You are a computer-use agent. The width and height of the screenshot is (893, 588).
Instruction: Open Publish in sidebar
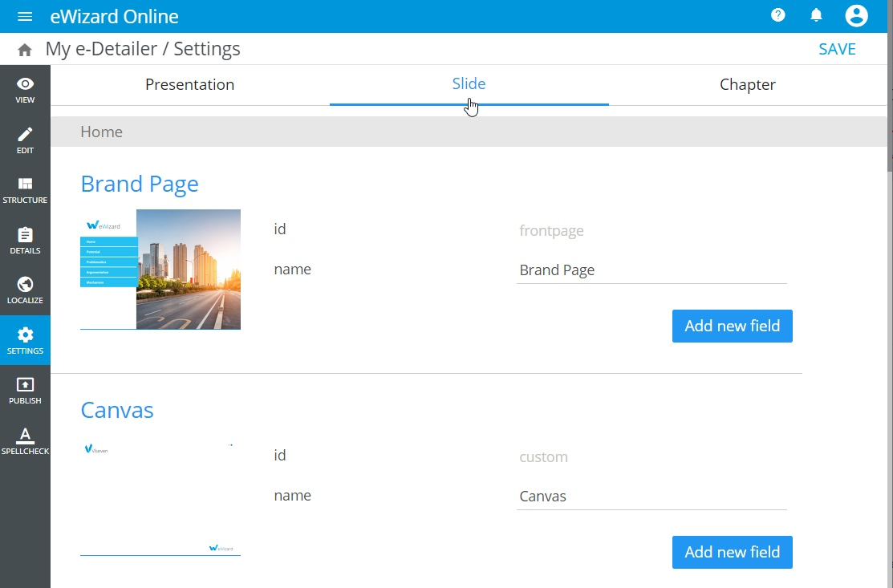point(25,391)
